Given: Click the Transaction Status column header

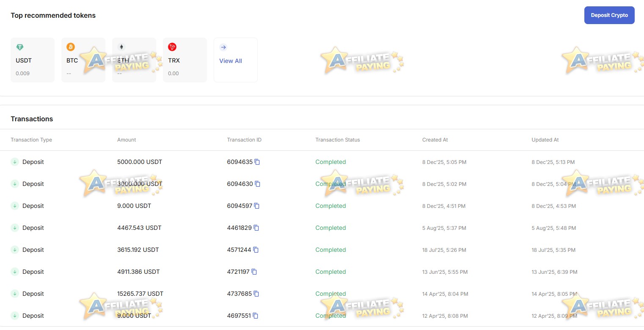Looking at the screenshot, I should pyautogui.click(x=338, y=140).
